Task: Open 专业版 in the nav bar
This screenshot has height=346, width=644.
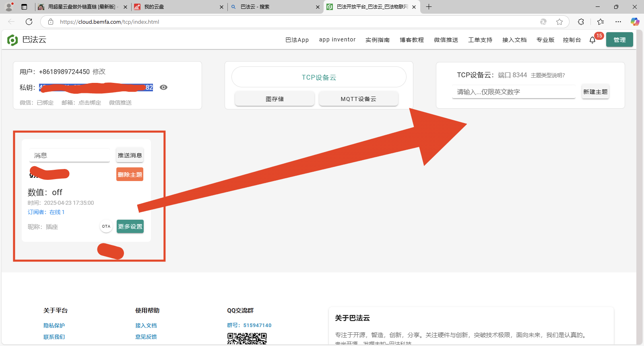Action: [545, 40]
